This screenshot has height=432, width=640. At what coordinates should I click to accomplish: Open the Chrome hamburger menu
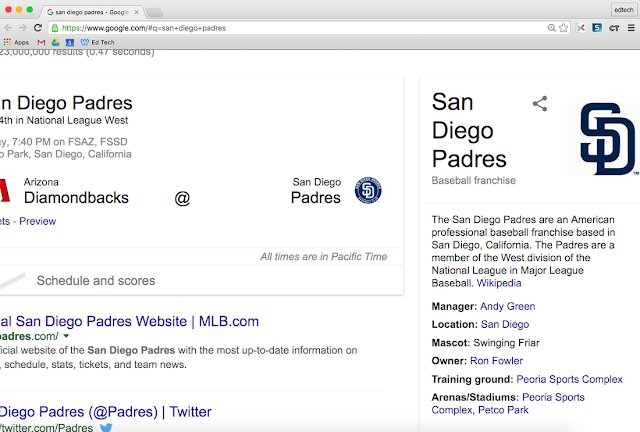(x=631, y=28)
